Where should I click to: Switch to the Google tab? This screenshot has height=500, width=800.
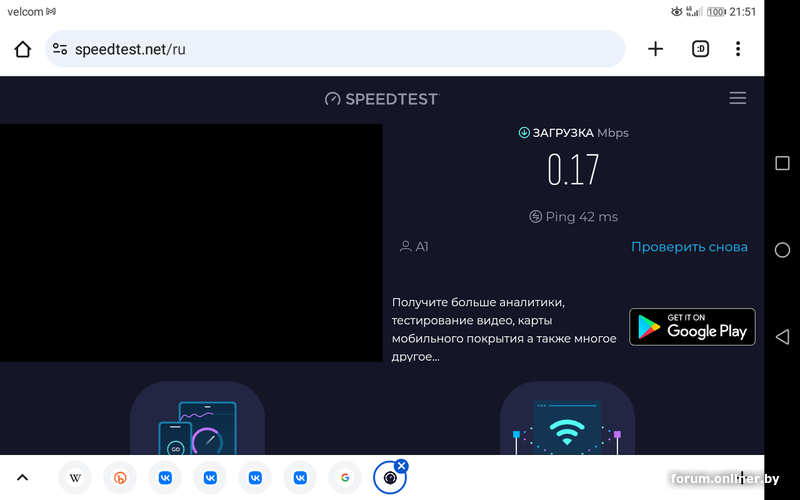click(x=345, y=478)
